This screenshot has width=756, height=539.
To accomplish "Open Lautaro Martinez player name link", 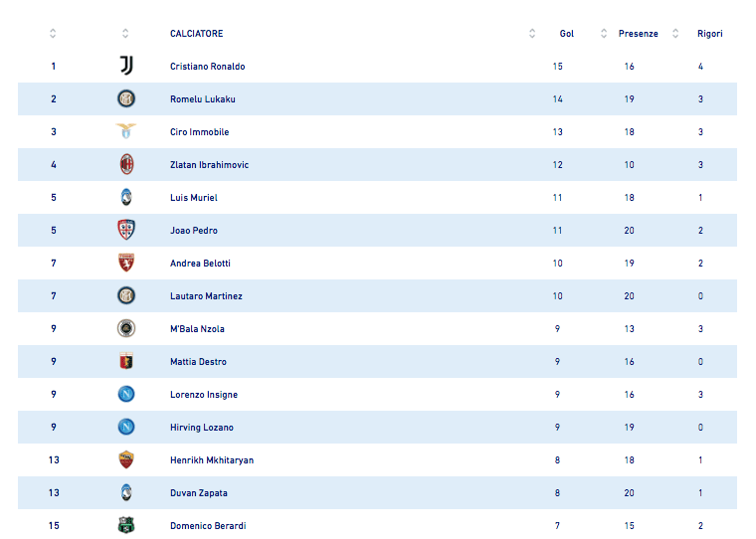I will point(206,295).
